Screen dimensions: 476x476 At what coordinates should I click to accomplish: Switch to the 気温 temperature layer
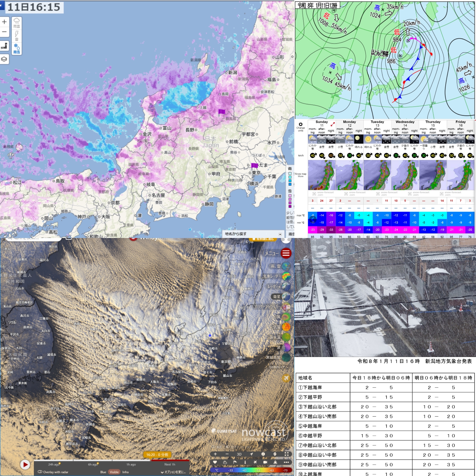286,327
